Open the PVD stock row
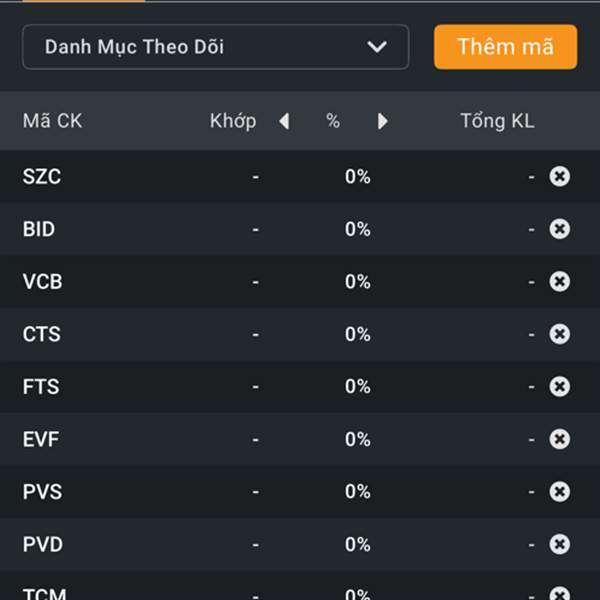The height and width of the screenshot is (600, 600). coord(300,544)
